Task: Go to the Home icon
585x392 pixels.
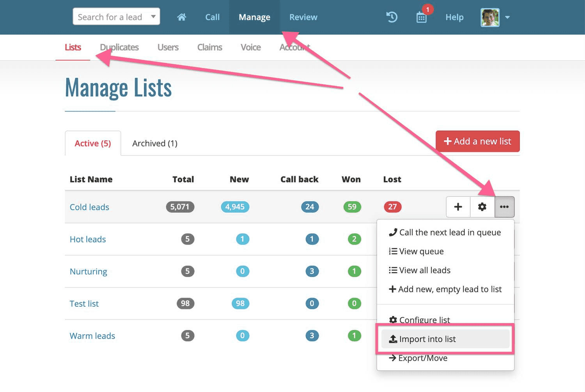Action: point(181,17)
